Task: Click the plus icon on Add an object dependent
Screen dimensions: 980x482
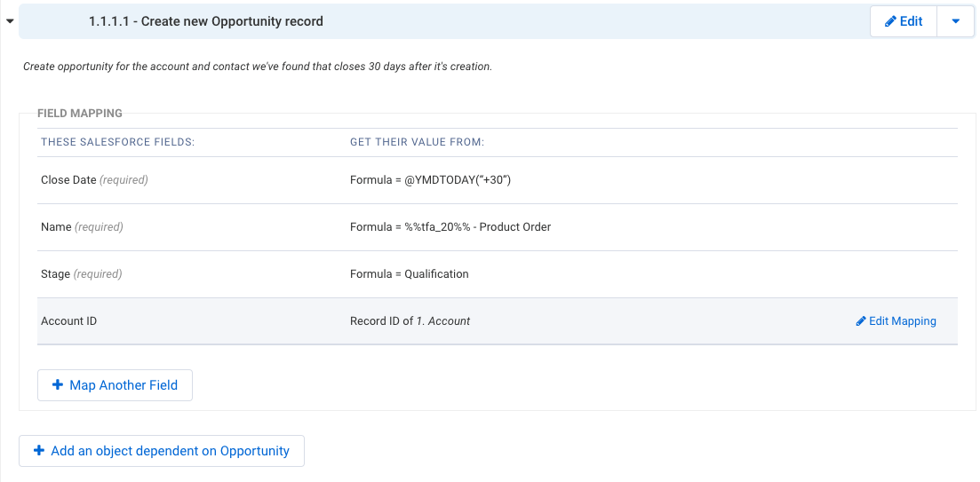Action: tap(39, 450)
